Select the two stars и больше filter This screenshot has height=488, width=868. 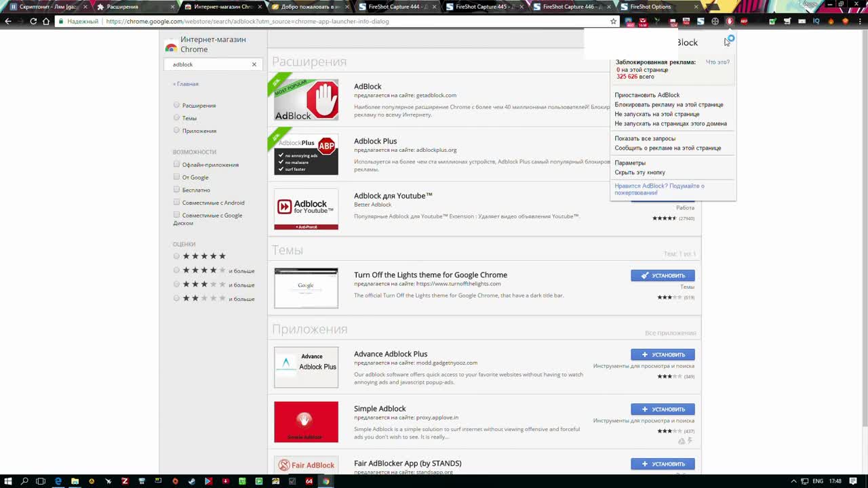(x=176, y=298)
